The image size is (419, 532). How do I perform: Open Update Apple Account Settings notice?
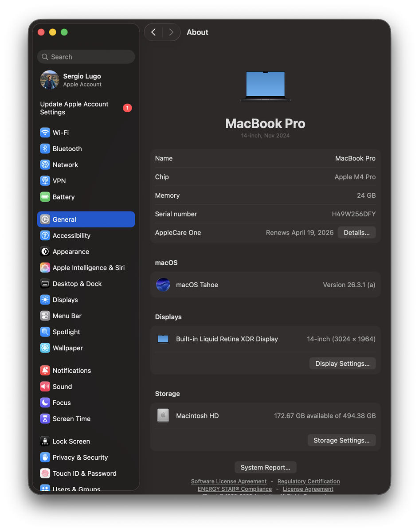coord(74,108)
